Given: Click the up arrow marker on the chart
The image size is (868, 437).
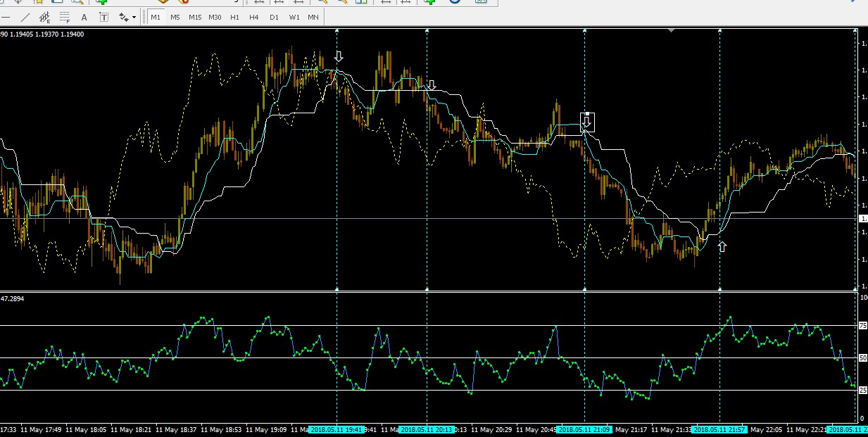Looking at the screenshot, I should [x=722, y=246].
